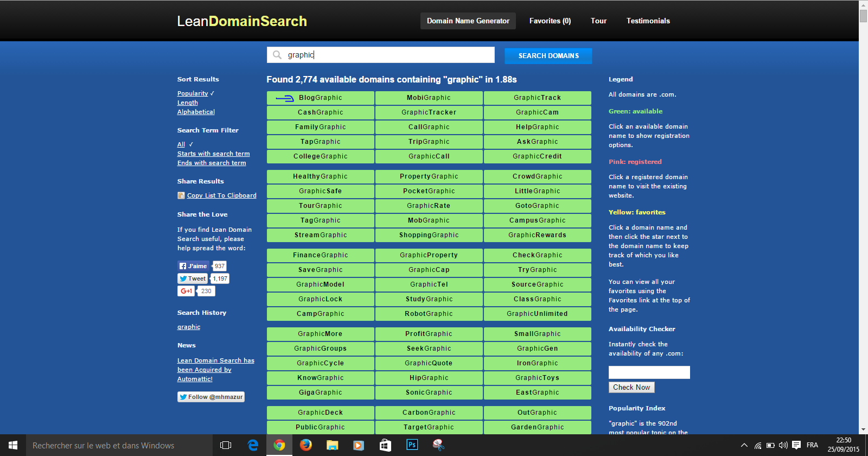Focus the Availability Checker input
The height and width of the screenshot is (456, 868).
click(649, 372)
